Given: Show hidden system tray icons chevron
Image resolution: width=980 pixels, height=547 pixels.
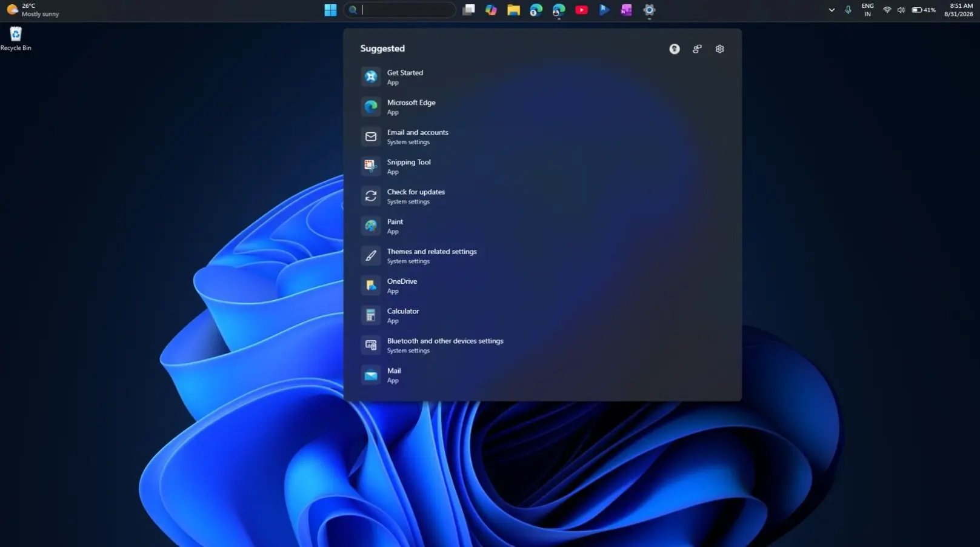Looking at the screenshot, I should 832,10.
